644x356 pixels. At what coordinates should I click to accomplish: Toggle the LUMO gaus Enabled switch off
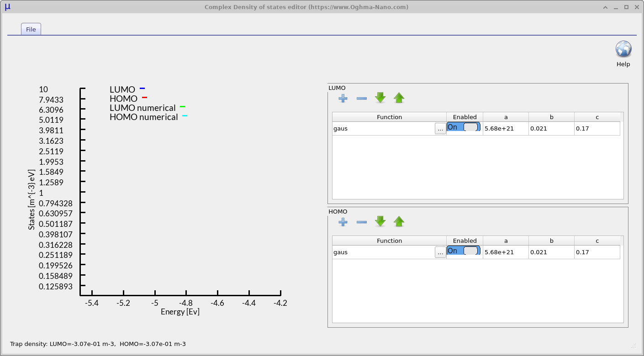tap(463, 127)
